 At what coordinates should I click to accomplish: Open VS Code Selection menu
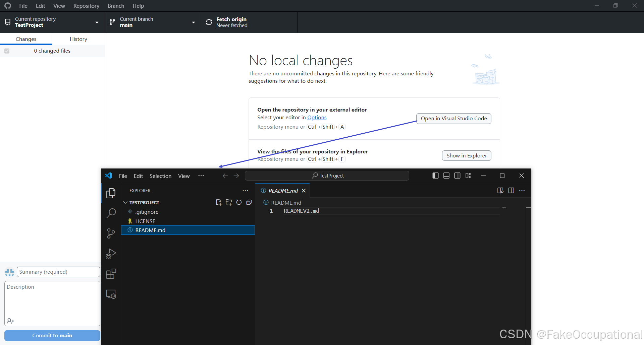(160, 176)
